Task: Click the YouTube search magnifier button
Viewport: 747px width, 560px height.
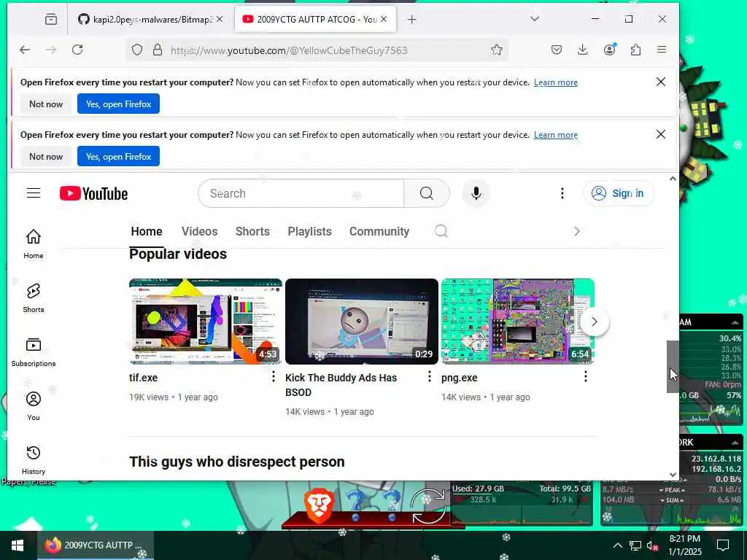Action: click(426, 193)
